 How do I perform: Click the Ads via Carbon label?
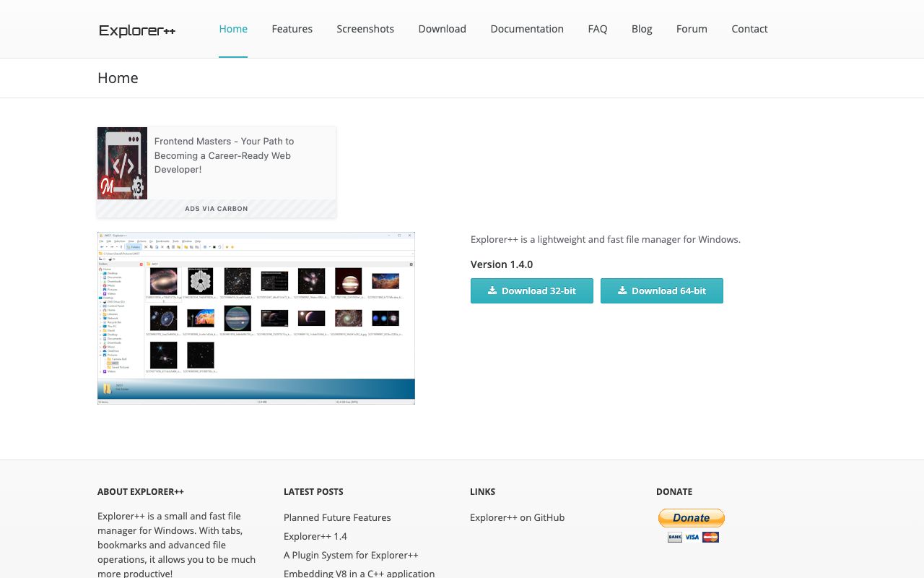(x=217, y=209)
